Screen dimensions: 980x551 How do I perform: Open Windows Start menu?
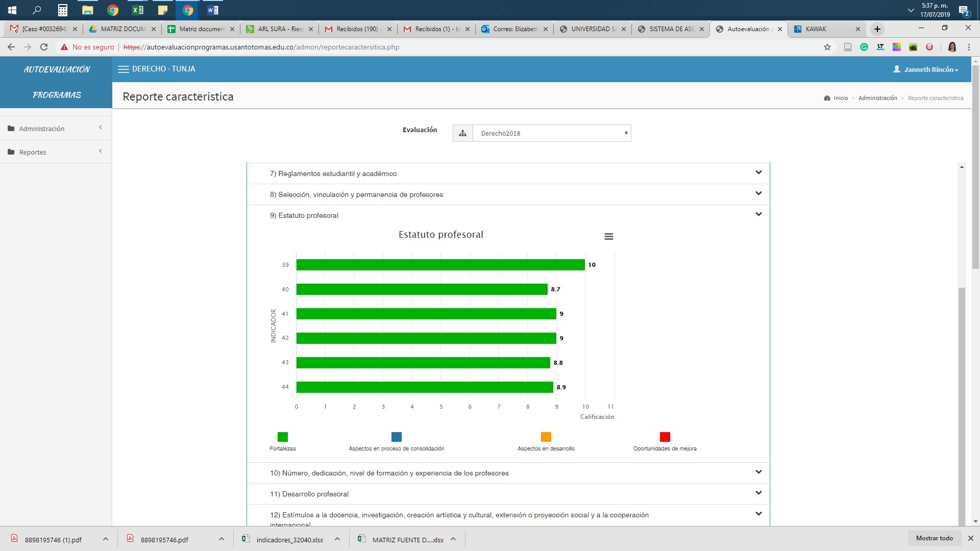coord(12,10)
